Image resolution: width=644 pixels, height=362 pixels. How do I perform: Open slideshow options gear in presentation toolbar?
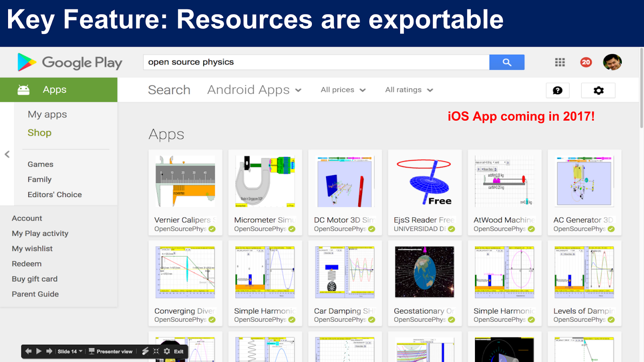pyautogui.click(x=167, y=351)
